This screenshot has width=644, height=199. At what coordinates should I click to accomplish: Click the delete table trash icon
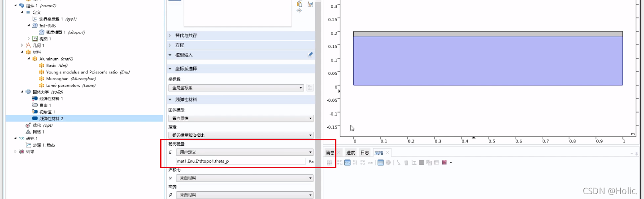[406, 162]
